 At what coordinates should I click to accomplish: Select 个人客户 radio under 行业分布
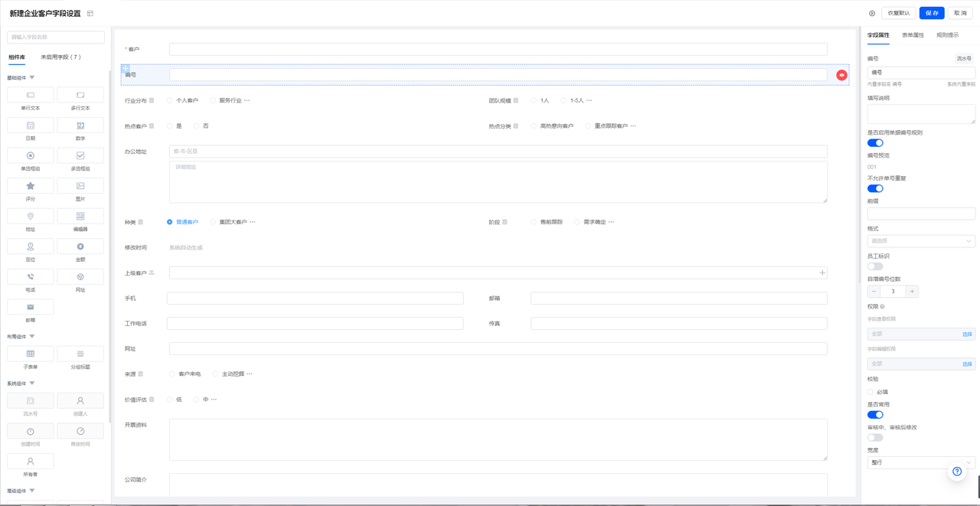click(170, 100)
